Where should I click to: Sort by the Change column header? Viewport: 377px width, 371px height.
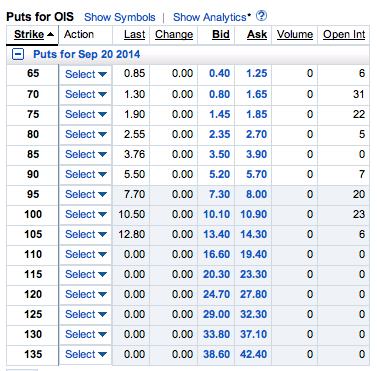[x=174, y=34]
